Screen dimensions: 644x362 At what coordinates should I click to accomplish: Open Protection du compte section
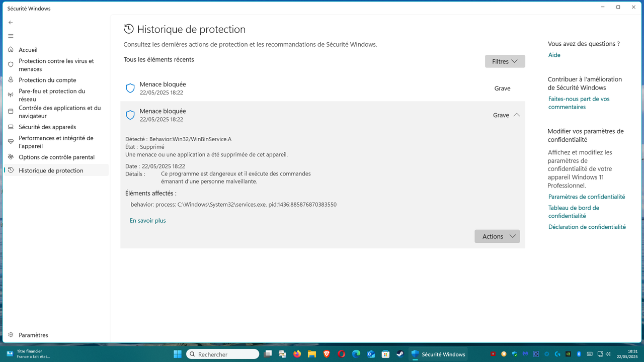point(47,80)
